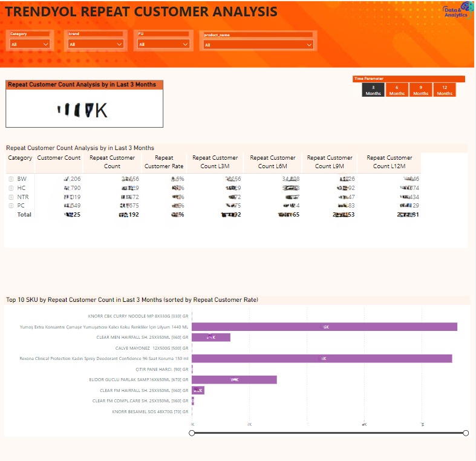476x461 pixels.
Task: Click the ÇITIR PANE HARCI label
Action: (x=162, y=369)
